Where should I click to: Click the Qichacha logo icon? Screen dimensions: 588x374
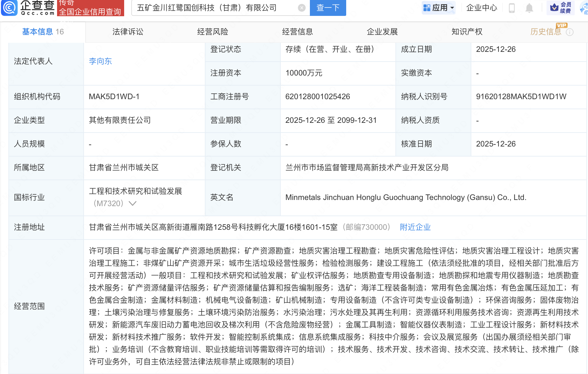point(9,8)
